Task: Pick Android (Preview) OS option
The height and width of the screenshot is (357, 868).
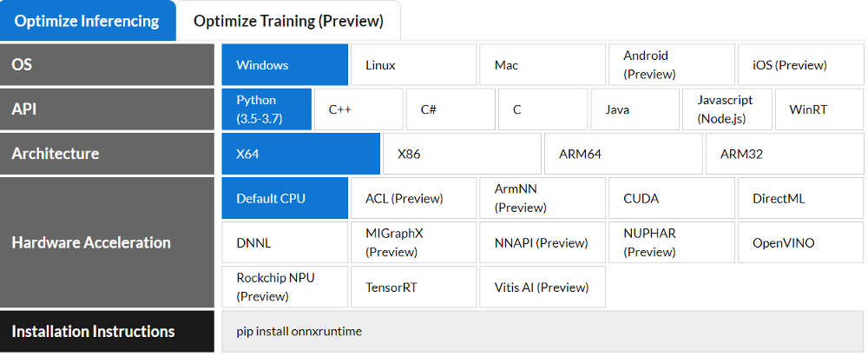Action: pyautogui.click(x=672, y=65)
